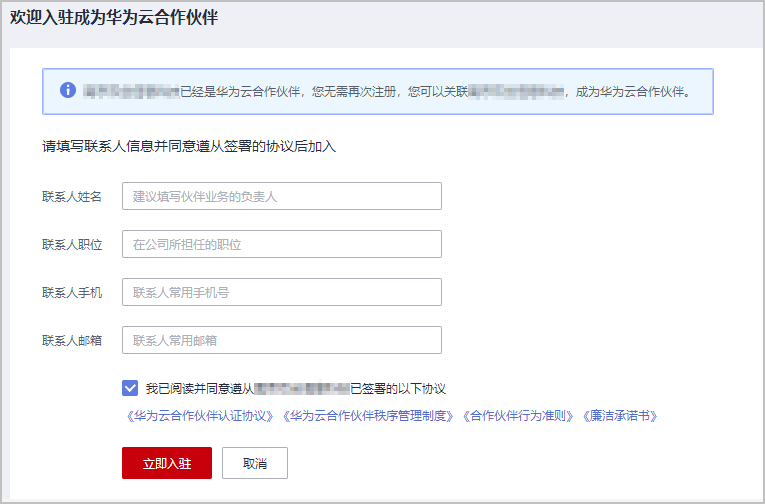The width and height of the screenshot is (765, 504).
Task: Open the 廉洁承诺书 link
Action: pos(620,416)
